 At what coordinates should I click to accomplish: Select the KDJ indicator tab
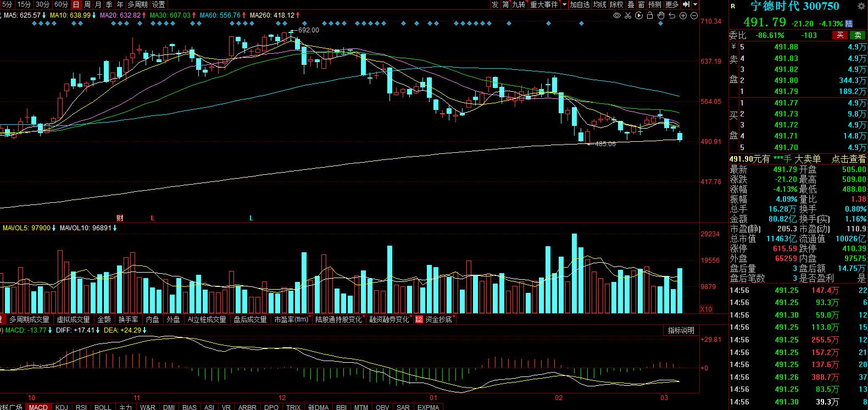point(62,407)
